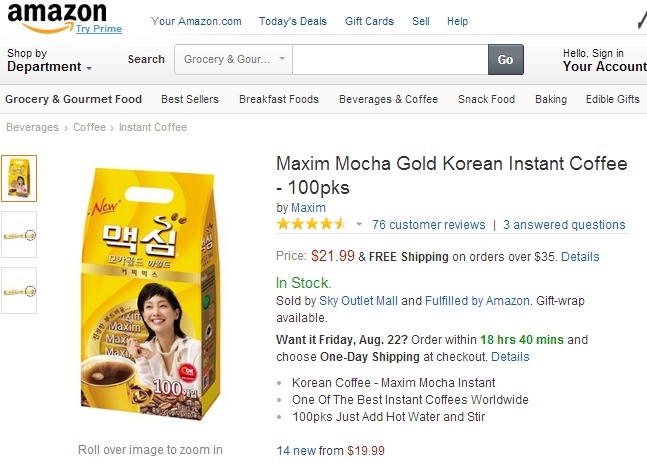Select the second product thumbnail

coord(19,234)
